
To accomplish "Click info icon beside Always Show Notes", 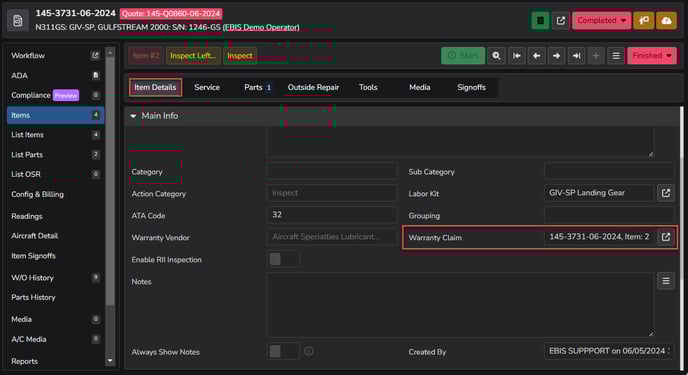I will coord(309,351).
